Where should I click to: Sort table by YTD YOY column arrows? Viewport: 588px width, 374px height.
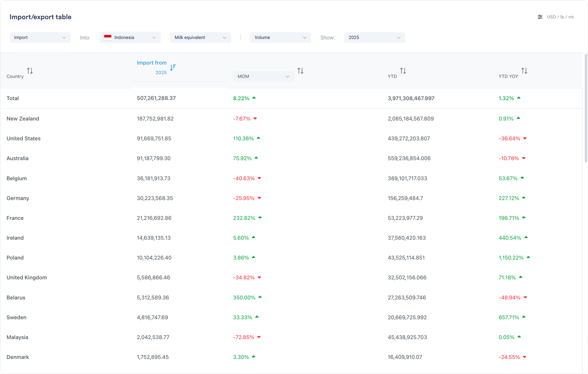point(524,71)
